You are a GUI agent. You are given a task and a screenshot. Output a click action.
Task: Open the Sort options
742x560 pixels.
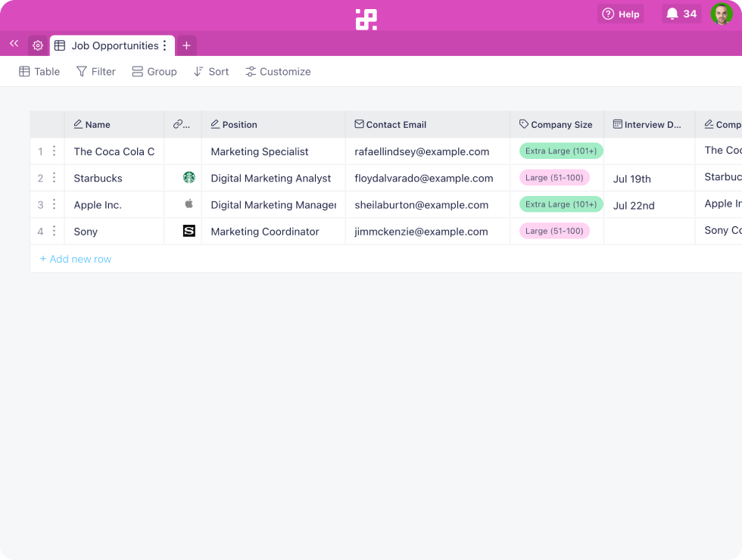pos(211,71)
